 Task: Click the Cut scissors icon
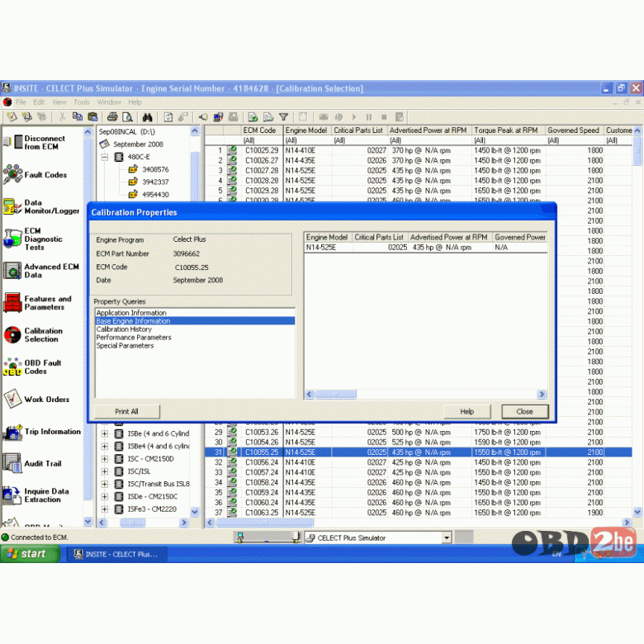62,117
